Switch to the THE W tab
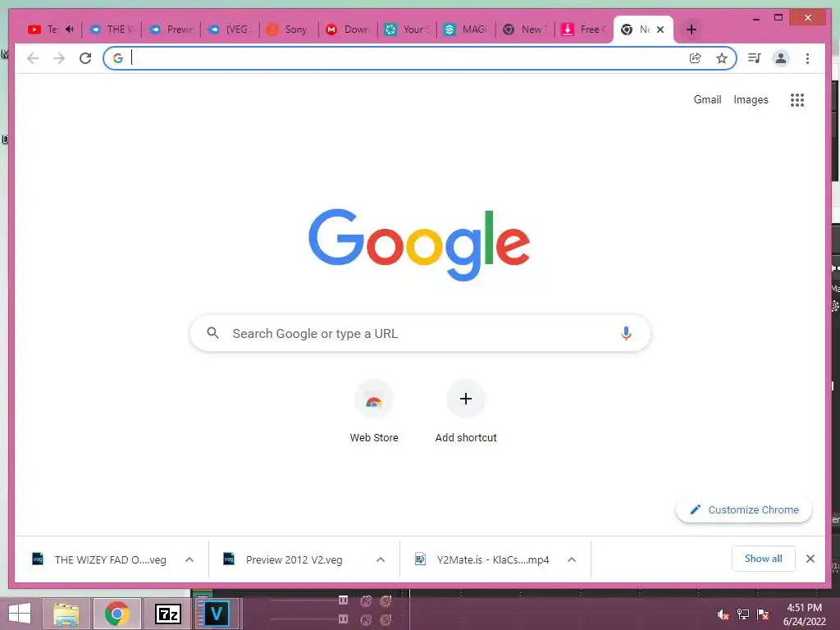Viewport: 840px width, 630px height. [112, 30]
